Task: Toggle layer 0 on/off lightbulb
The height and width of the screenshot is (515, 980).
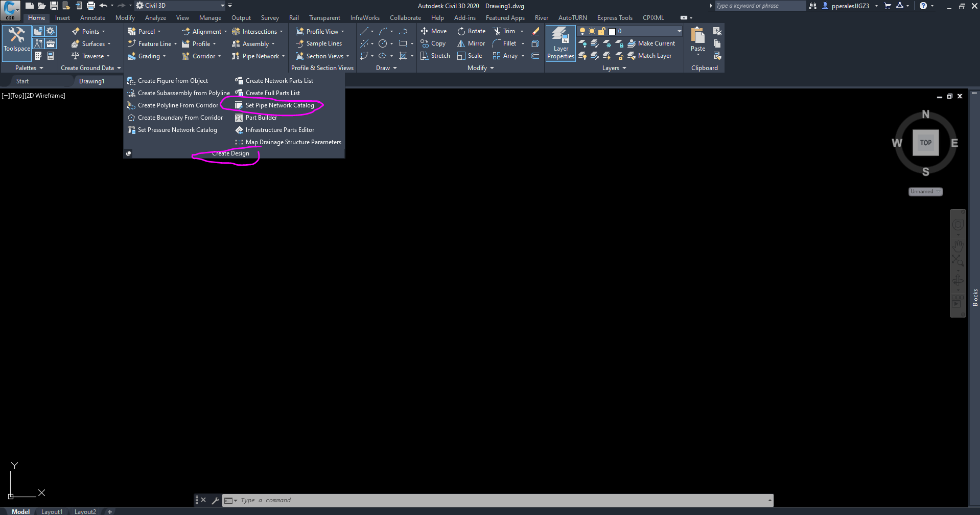Action: (582, 31)
